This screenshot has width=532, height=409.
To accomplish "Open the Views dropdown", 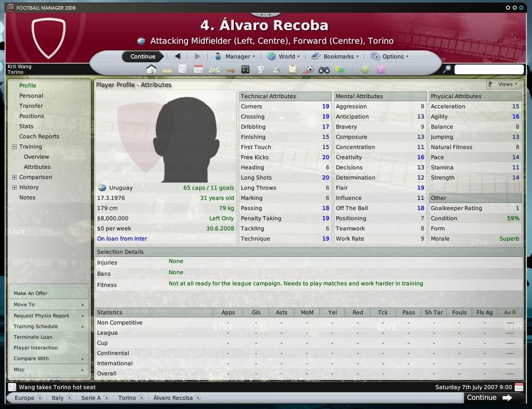I will point(503,84).
